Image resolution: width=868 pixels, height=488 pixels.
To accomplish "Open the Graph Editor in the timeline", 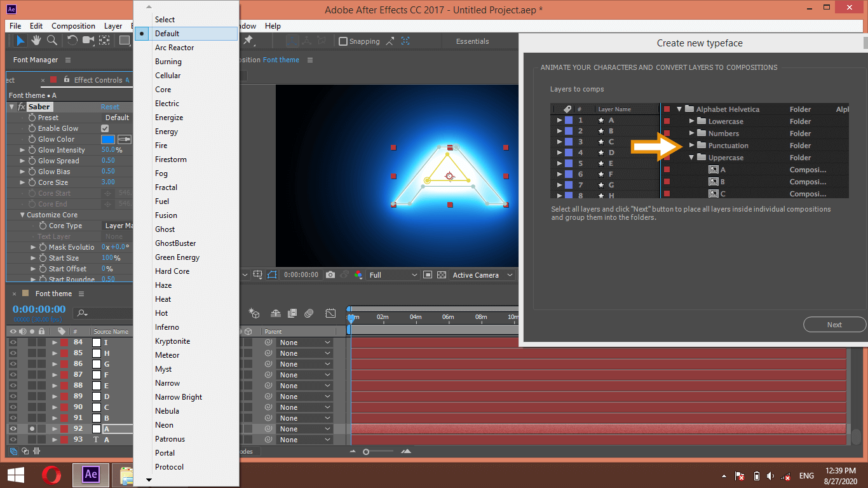I will coord(331,313).
